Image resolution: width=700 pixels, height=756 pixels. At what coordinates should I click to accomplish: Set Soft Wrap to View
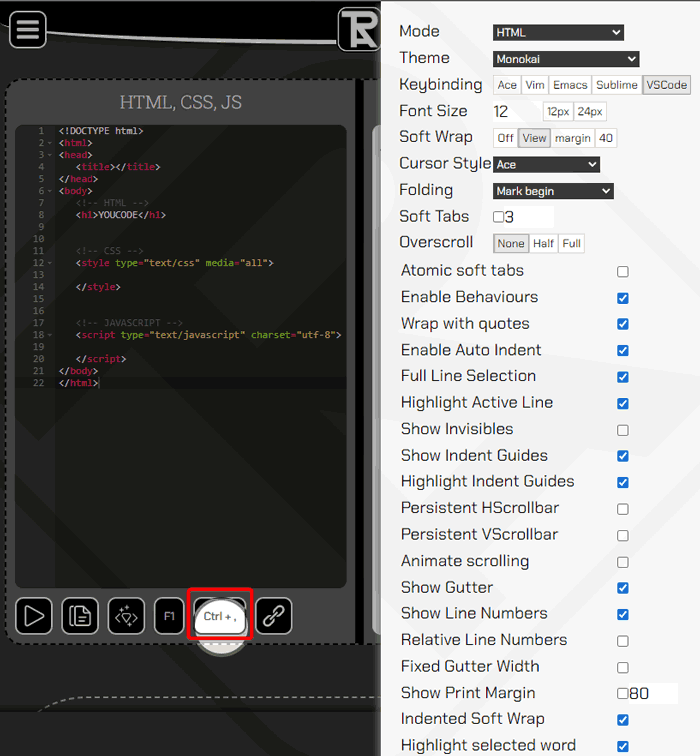(534, 138)
